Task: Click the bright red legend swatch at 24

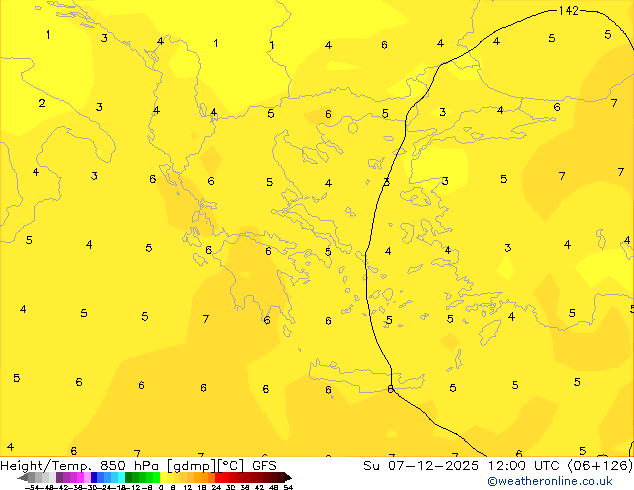Action: 218,477
